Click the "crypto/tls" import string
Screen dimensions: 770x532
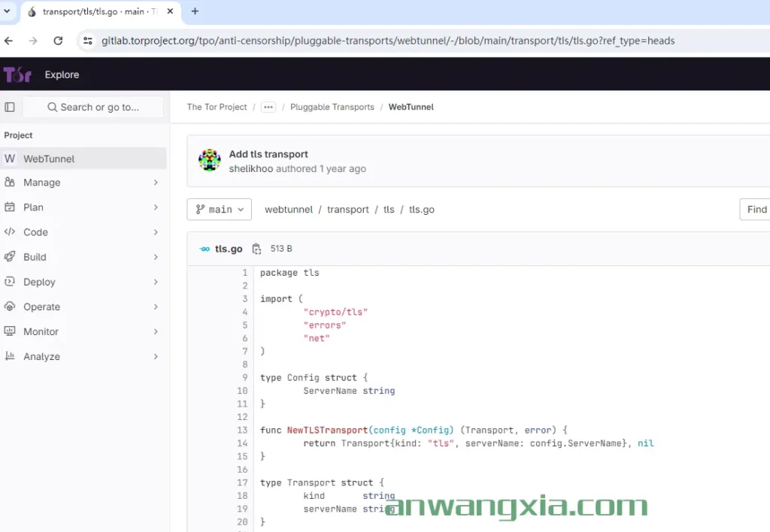(x=335, y=312)
